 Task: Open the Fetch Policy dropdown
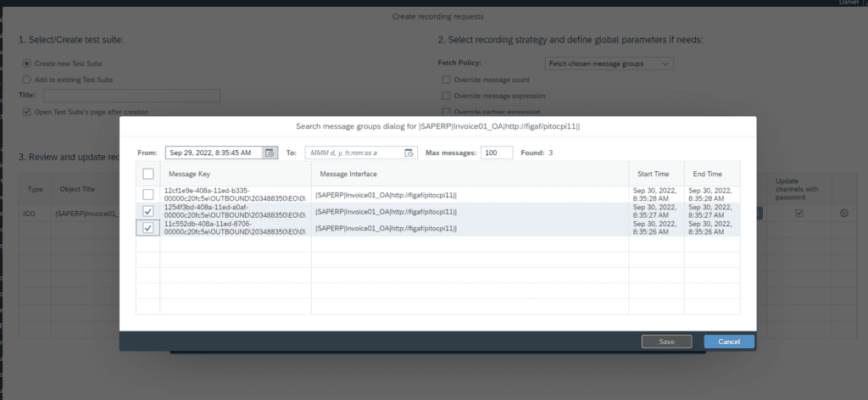point(609,64)
